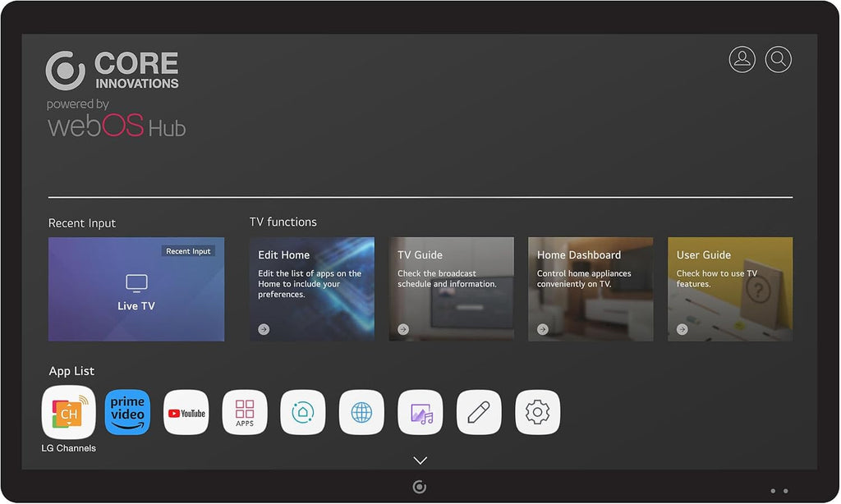Expand more content with the down chevron
The image size is (841, 504).
tap(420, 460)
